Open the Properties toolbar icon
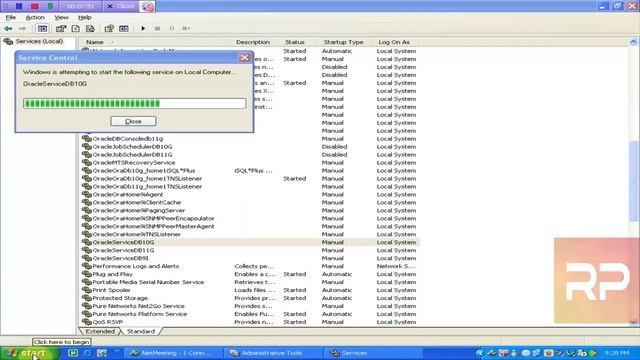 coord(61,29)
